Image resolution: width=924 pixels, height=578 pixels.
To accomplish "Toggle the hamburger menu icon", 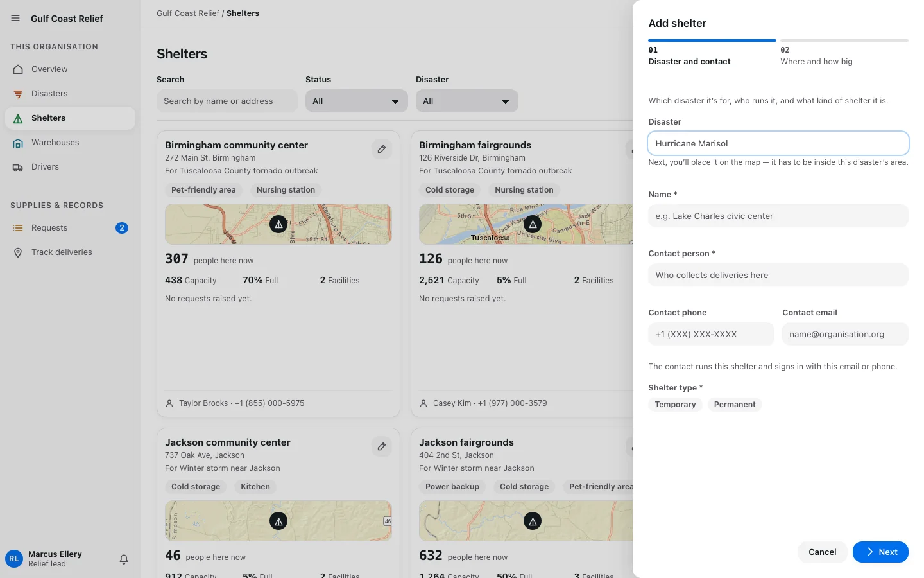I will click(x=15, y=19).
